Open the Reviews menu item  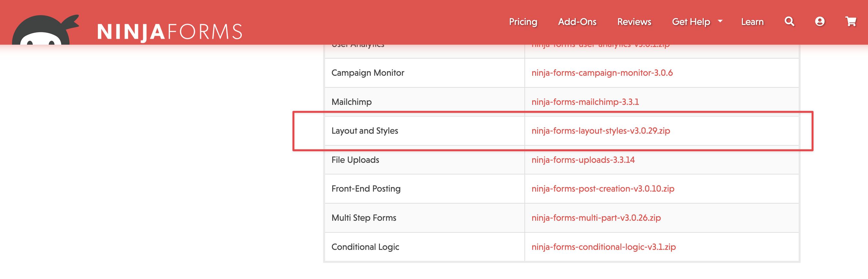click(634, 22)
